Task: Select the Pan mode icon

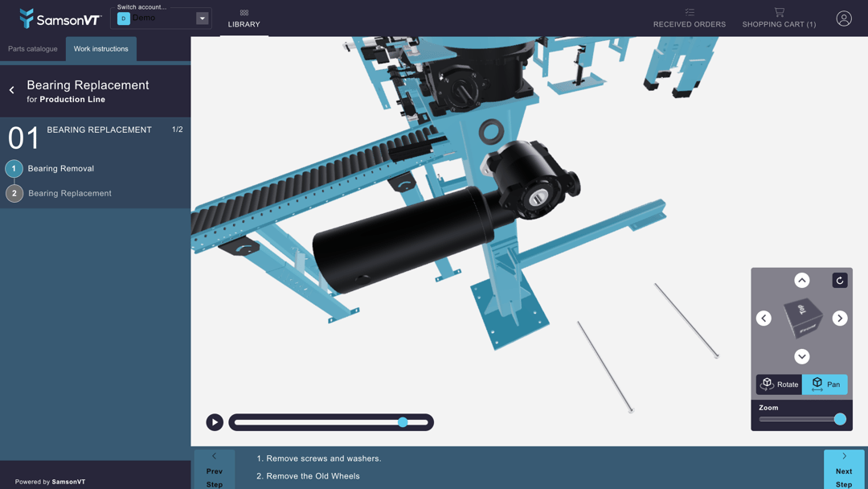Action: 818,384
